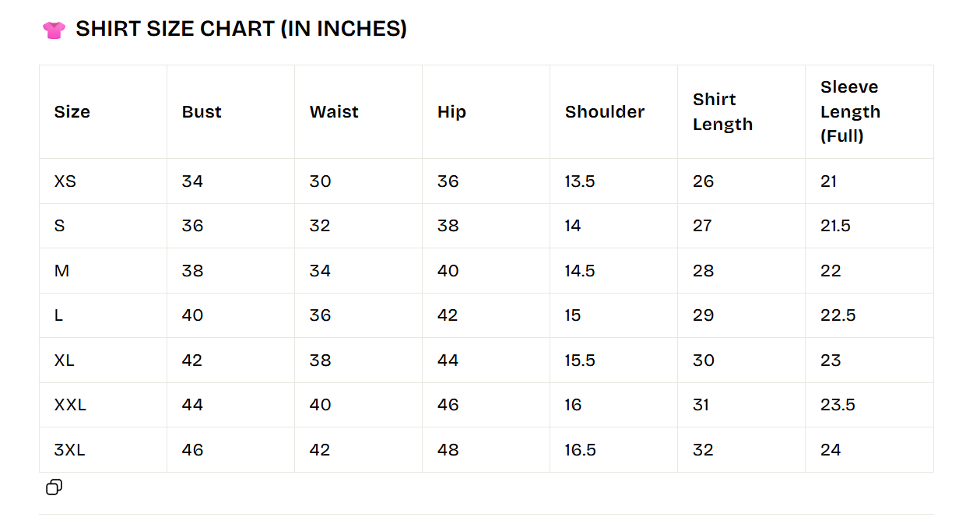The width and height of the screenshot is (980, 517).
Task: Click the Hip column header
Action: [x=451, y=112]
